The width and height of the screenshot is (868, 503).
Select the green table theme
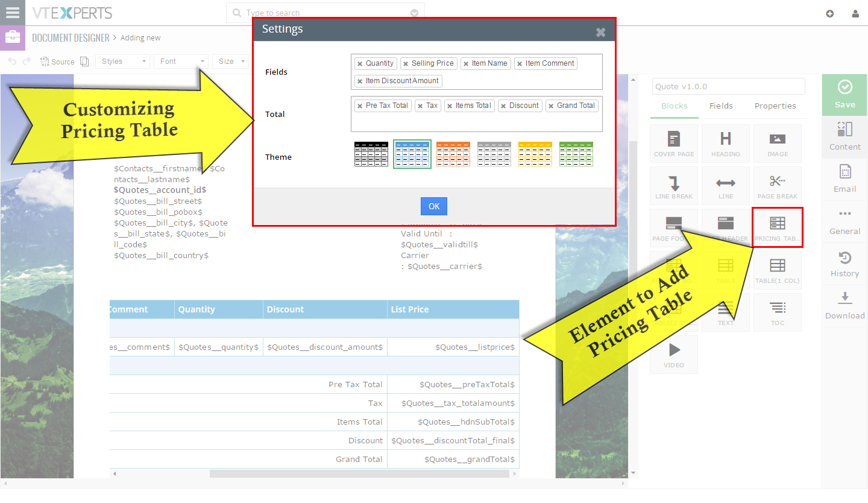576,154
